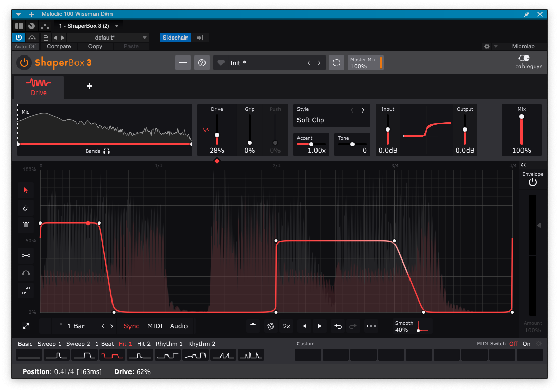Select the pointer edit tool
This screenshot has height=392, width=559.
click(x=26, y=190)
